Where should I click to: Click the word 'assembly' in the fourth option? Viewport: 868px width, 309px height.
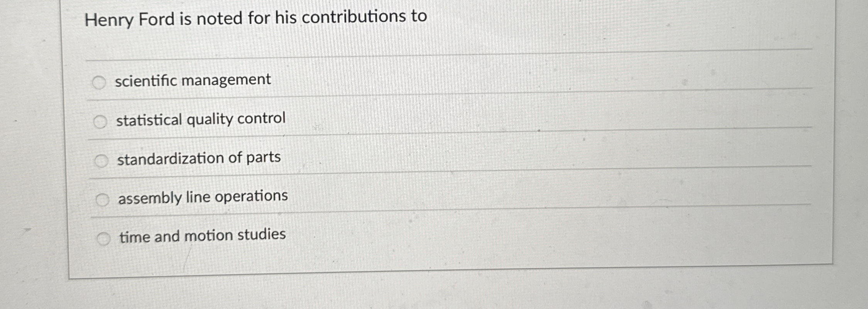(150, 199)
